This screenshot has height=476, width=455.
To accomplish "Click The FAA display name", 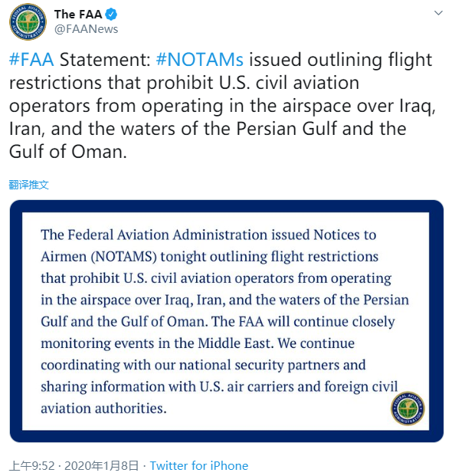I will pos(78,15).
